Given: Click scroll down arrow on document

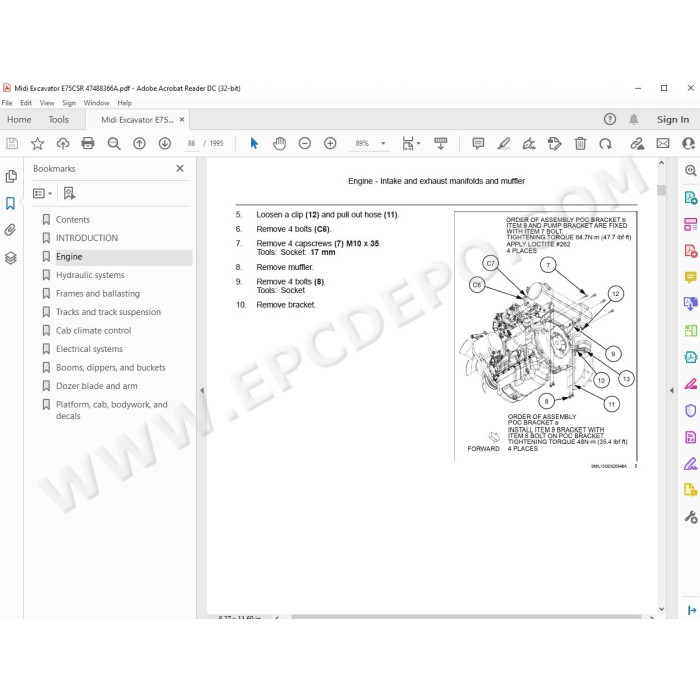Looking at the screenshot, I should [x=662, y=609].
